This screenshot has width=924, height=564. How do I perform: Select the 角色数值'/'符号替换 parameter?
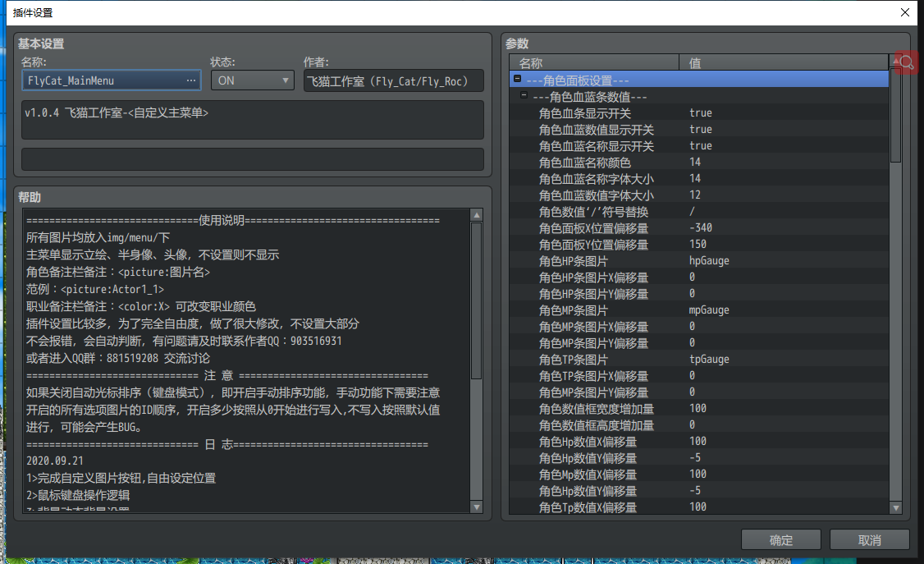(x=699, y=212)
